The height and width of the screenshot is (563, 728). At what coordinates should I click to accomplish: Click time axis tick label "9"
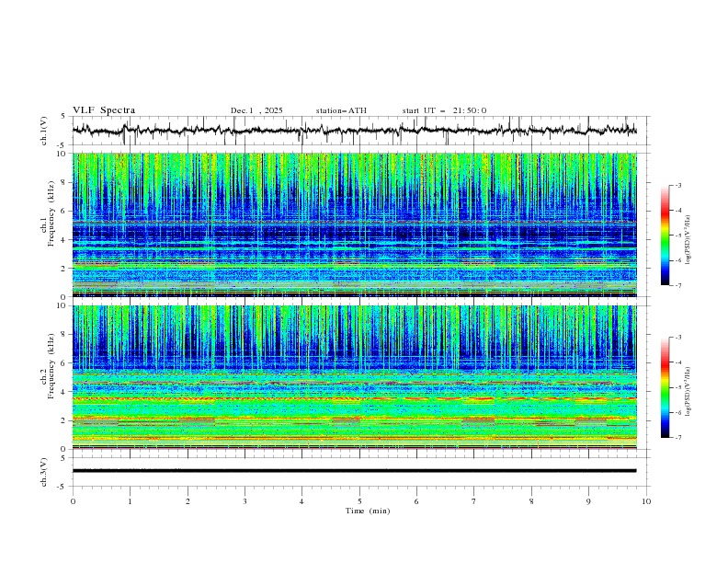click(589, 501)
